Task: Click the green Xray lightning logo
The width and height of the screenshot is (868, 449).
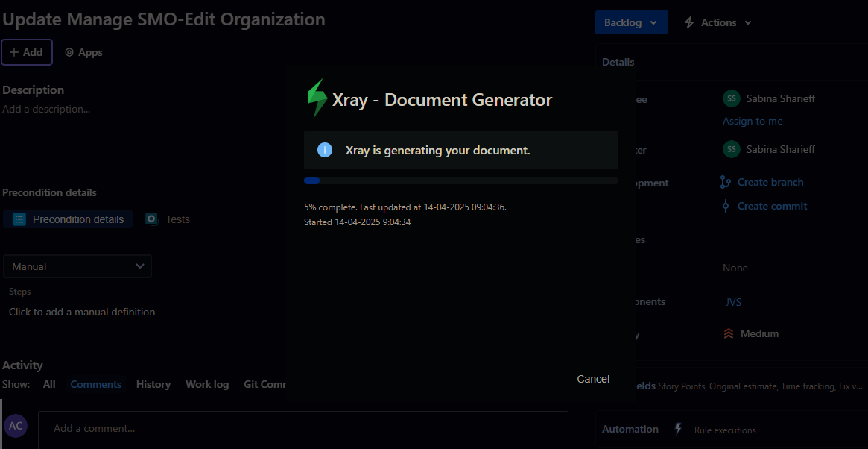Action: (317, 98)
